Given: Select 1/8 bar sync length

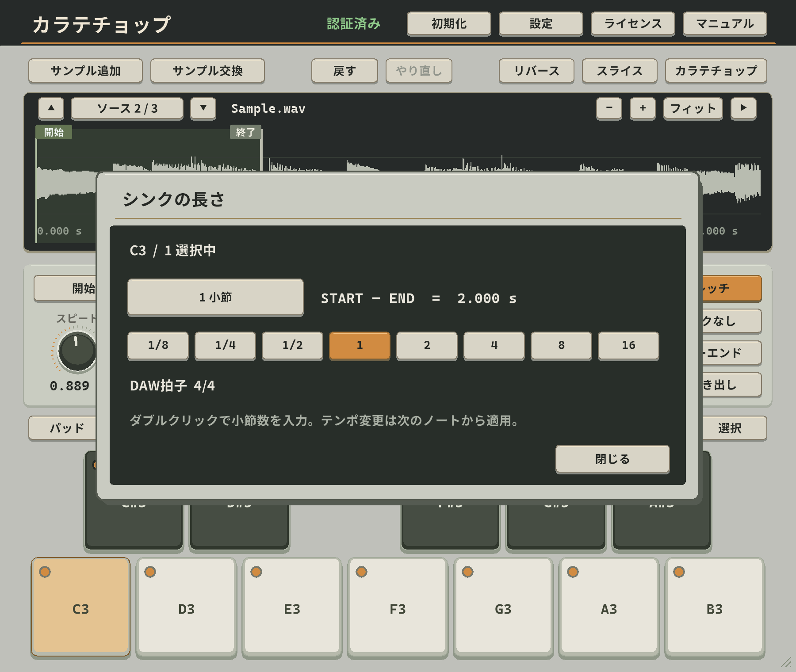Looking at the screenshot, I should pyautogui.click(x=158, y=345).
